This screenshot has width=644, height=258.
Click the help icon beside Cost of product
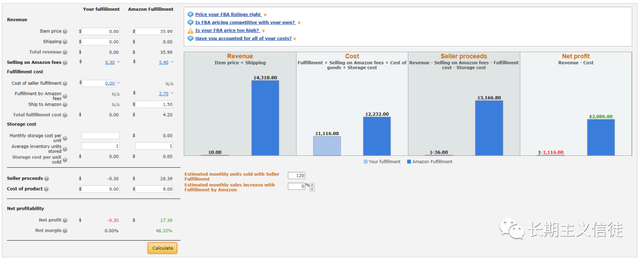point(46,189)
